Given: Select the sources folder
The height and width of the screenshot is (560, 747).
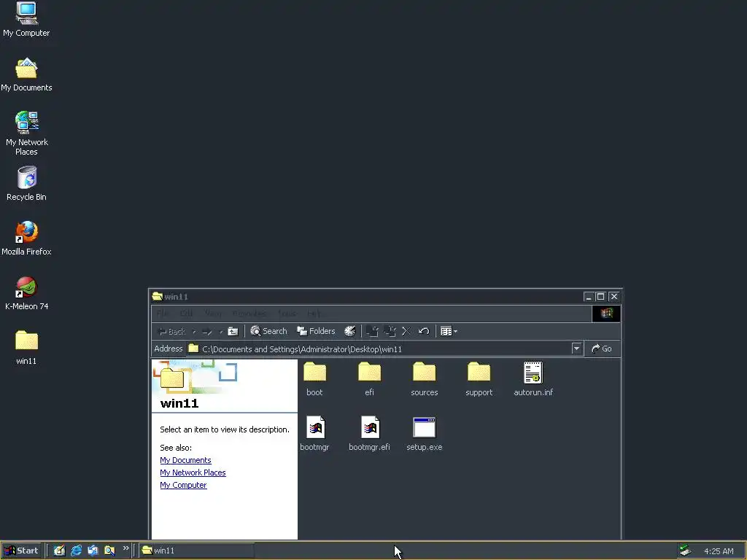Looking at the screenshot, I should [424, 378].
